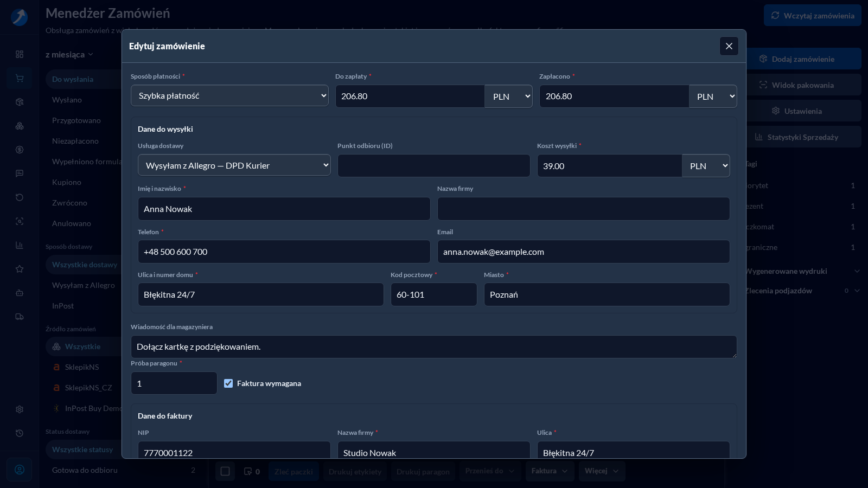Screen dimensions: 868x488
Task: Click Wczytaj zamówienia button in background
Action: point(813,15)
